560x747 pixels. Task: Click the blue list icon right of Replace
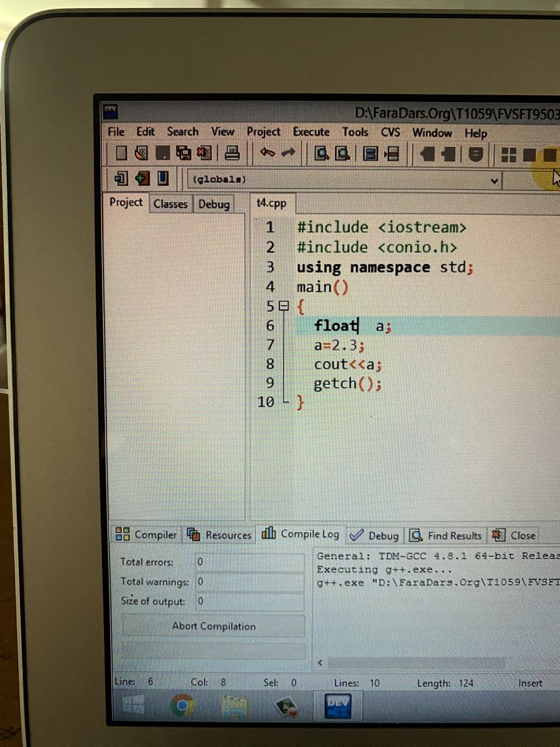click(371, 154)
